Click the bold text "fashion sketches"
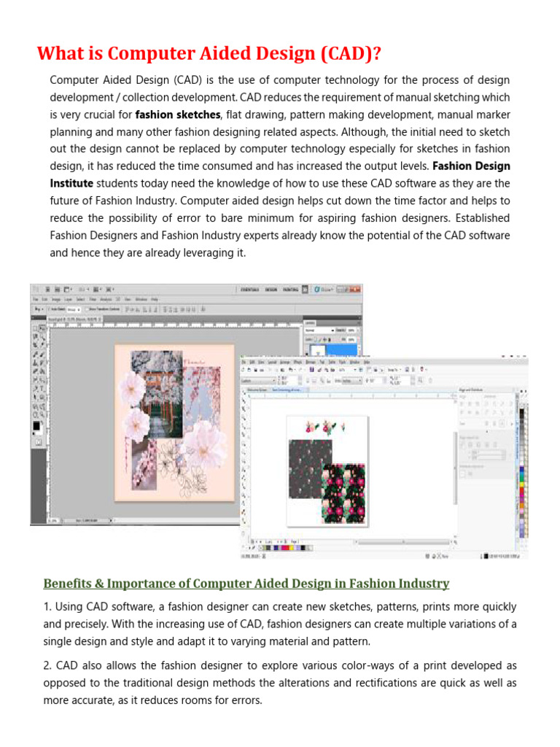The image size is (560, 747). 178,115
